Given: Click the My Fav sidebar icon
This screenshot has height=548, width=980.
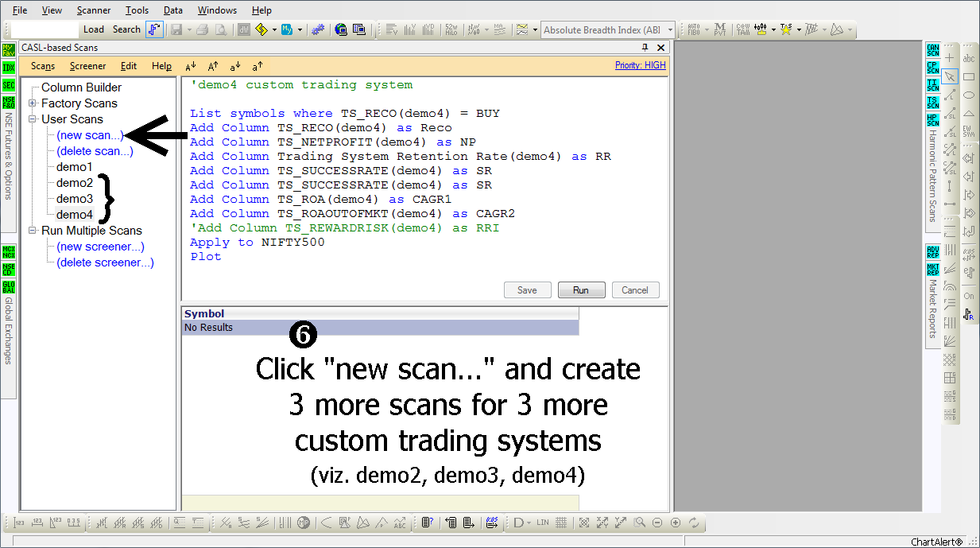Looking at the screenshot, I should pyautogui.click(x=9, y=50).
